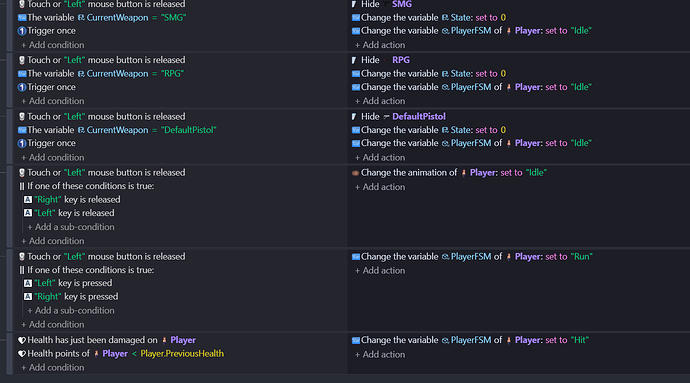This screenshot has width=690, height=383.
Task: Click the OR icon above the pressed-key conditions
Action: click(22, 270)
